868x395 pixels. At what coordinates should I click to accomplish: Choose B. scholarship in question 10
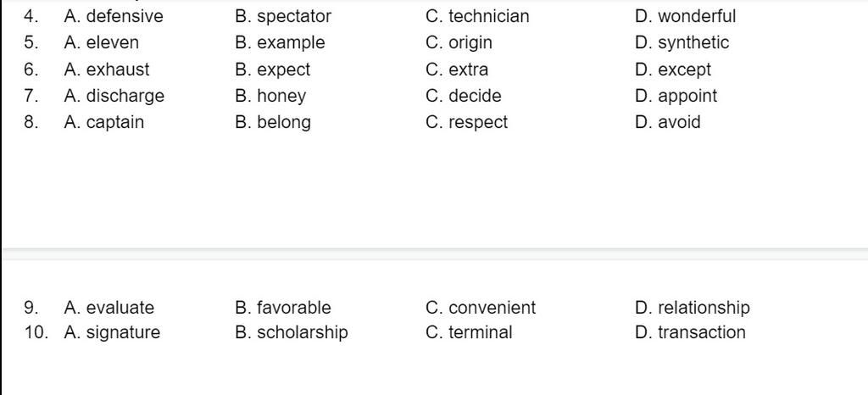pos(292,333)
